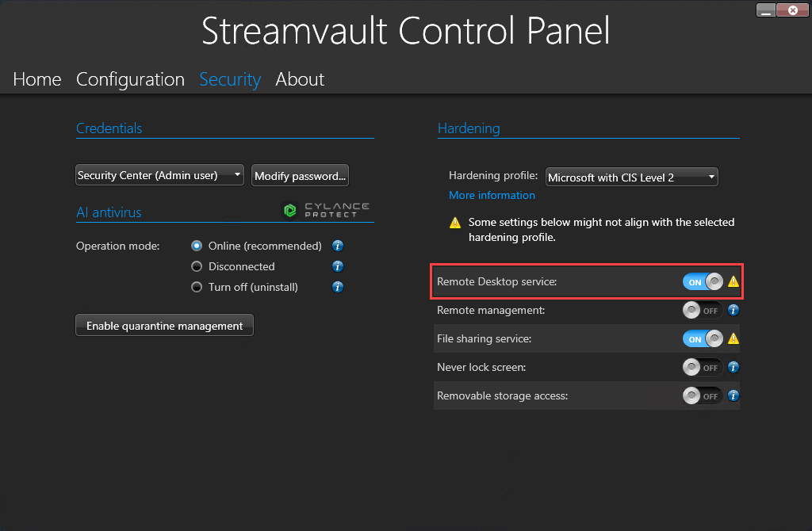Select the Disconnected operation mode
Image resolution: width=812 pixels, height=531 pixels.
[x=196, y=266]
